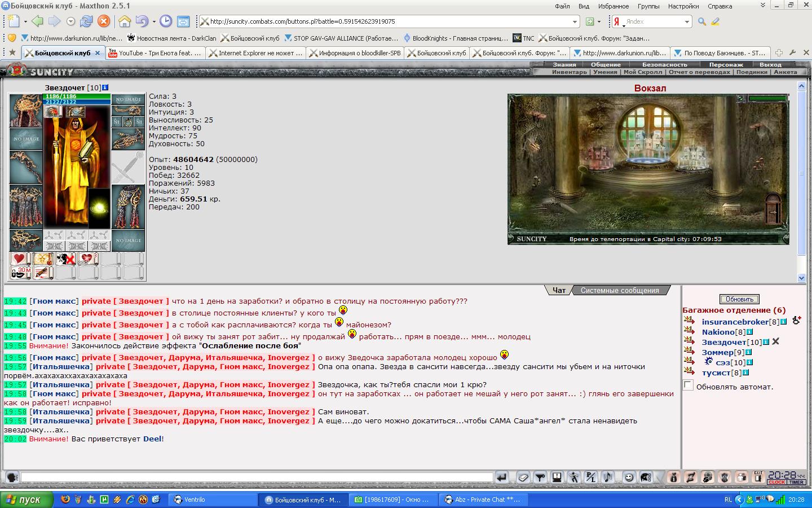The height and width of the screenshot is (508, 812).
Task: Click the Undo closed tab icon
Action: click(141, 21)
